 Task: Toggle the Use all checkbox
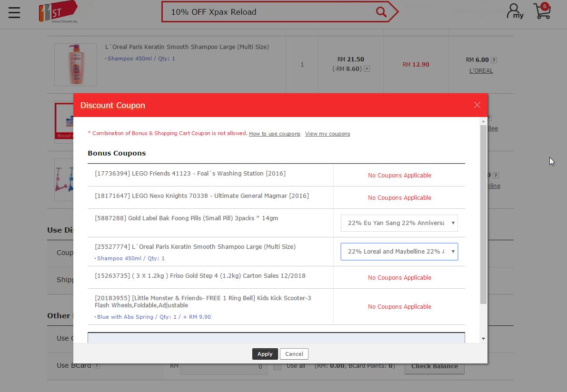277,366
